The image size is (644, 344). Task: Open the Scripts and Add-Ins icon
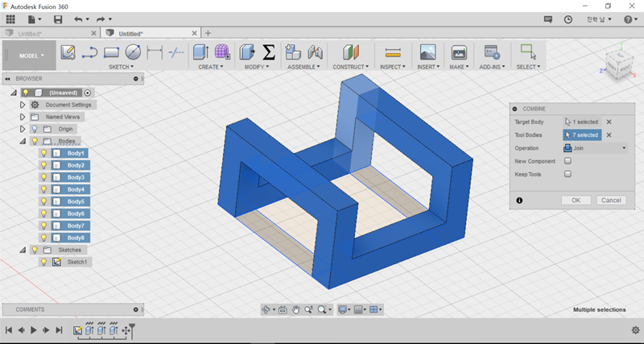(x=492, y=52)
